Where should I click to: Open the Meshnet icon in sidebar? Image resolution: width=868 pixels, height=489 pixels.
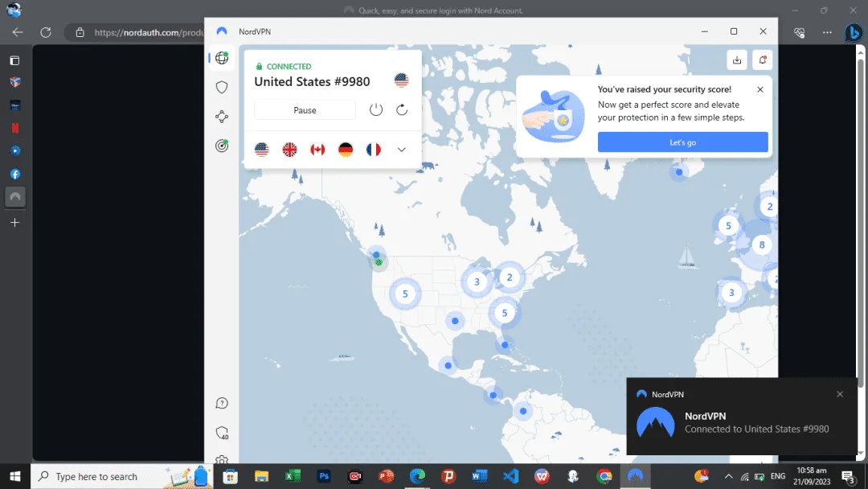(222, 117)
